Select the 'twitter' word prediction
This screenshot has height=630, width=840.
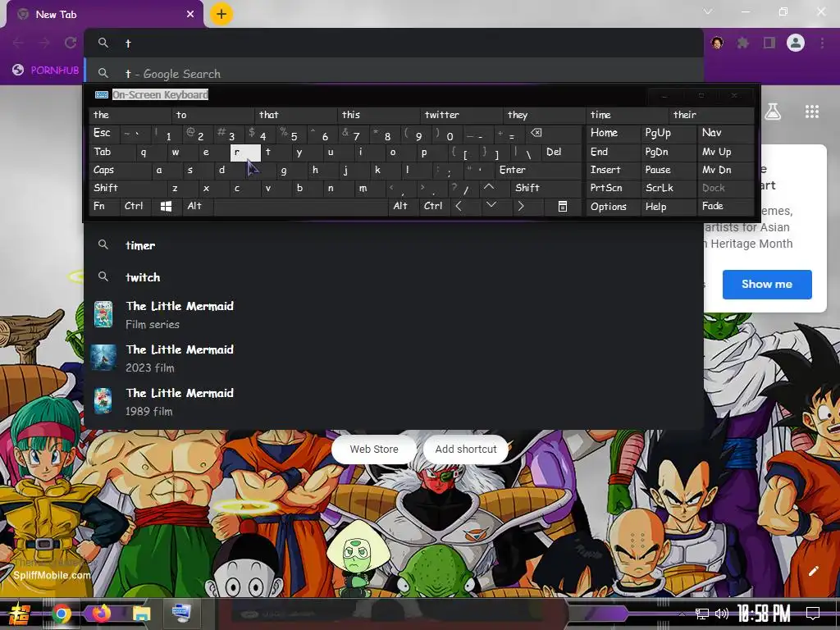point(463,115)
